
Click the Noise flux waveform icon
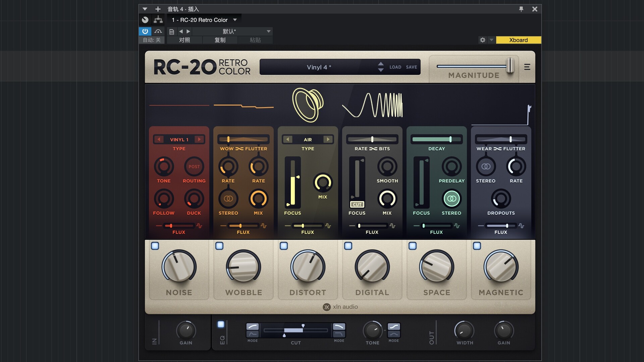tap(200, 226)
